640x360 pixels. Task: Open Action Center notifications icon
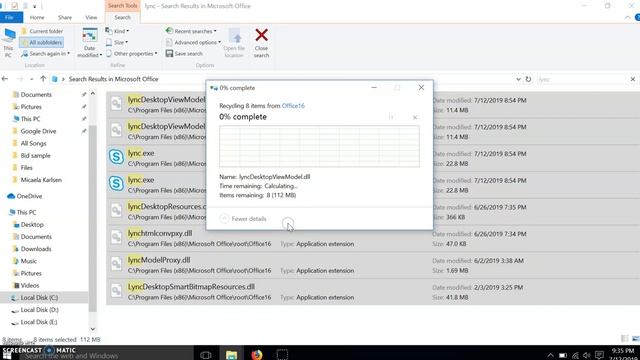(x=599, y=355)
